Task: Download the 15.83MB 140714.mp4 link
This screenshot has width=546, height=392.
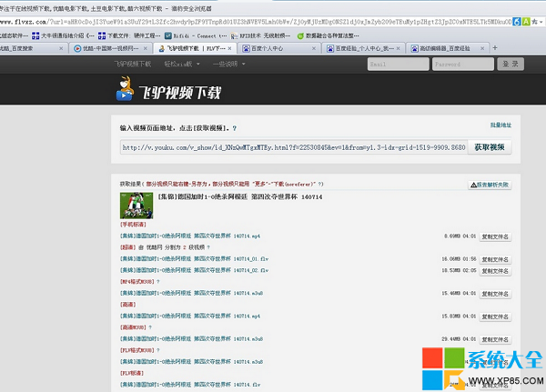Action: pos(190,317)
